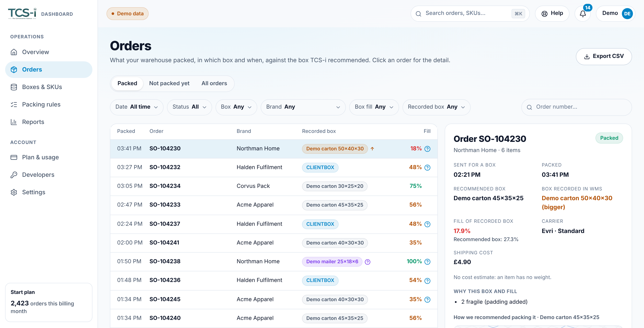Click the Demo data badge

coord(128,13)
